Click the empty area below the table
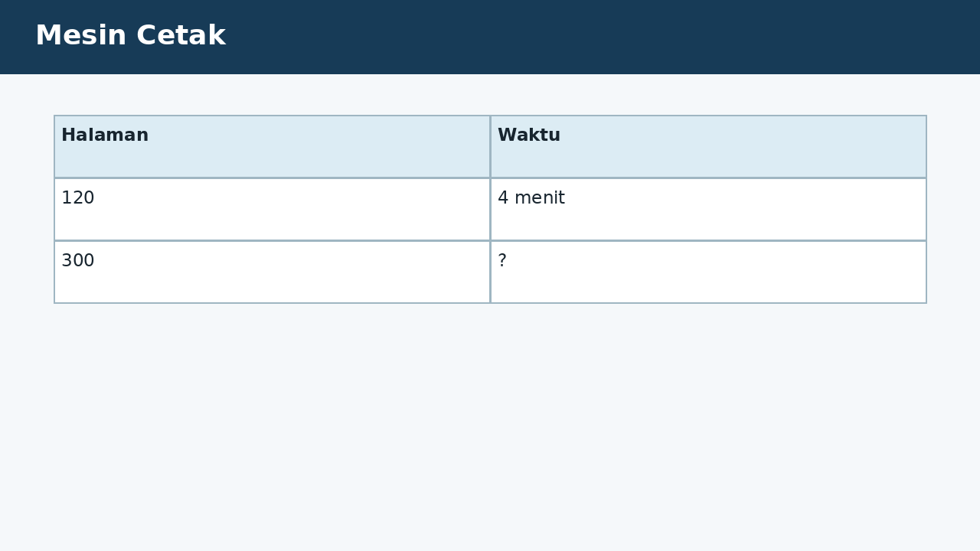The width and height of the screenshot is (980, 551). (x=490, y=427)
